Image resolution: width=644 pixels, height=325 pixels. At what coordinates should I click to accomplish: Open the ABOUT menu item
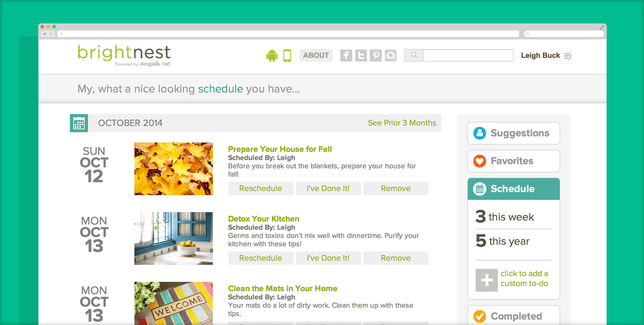[x=316, y=56]
